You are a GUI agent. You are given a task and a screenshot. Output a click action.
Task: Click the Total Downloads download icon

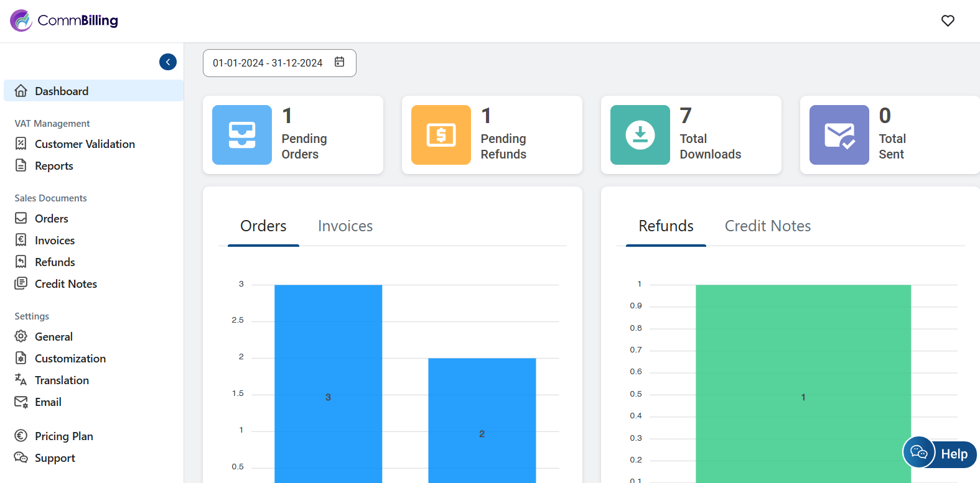[640, 135]
